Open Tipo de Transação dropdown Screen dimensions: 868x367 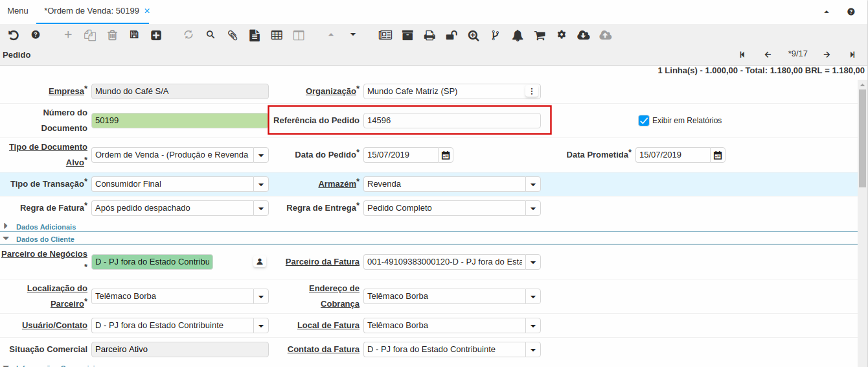pos(261,184)
